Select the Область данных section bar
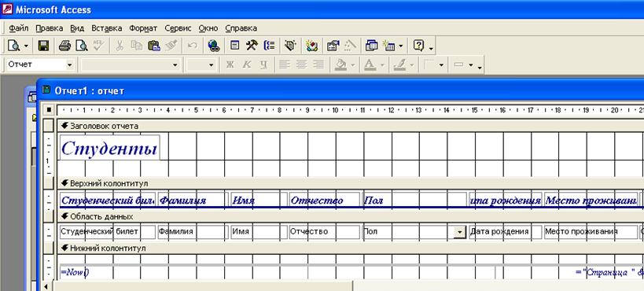Viewport: 644px width, 291px height. point(351,216)
